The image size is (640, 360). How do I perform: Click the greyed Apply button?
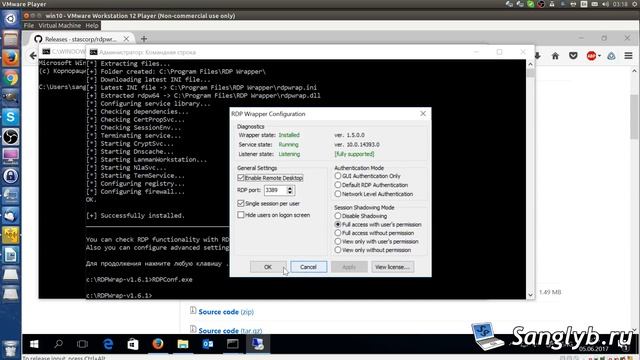[349, 267]
